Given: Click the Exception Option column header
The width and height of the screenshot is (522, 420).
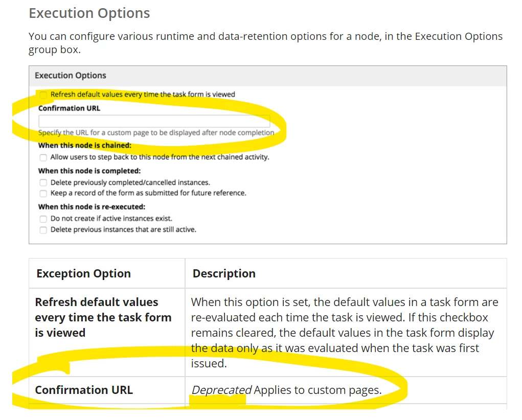Looking at the screenshot, I should click(83, 273).
